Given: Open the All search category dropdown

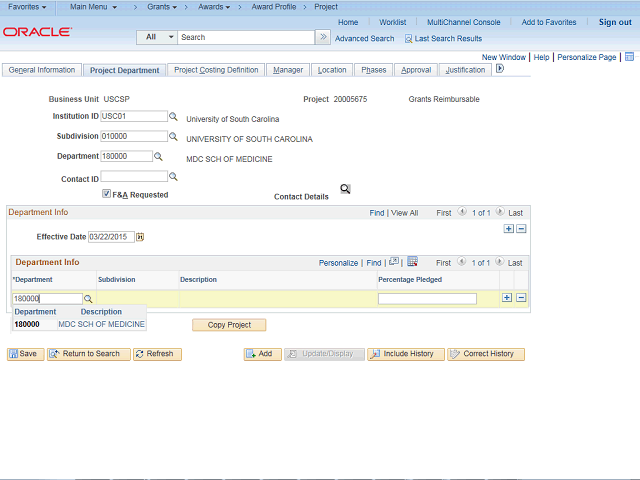Looking at the screenshot, I should click(x=157, y=37).
